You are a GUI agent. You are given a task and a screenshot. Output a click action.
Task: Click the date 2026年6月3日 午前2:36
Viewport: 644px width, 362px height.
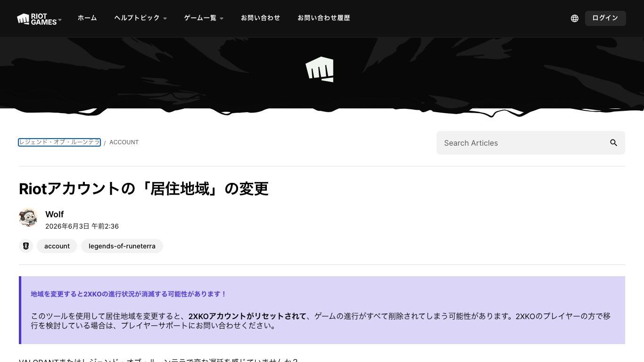(82, 226)
